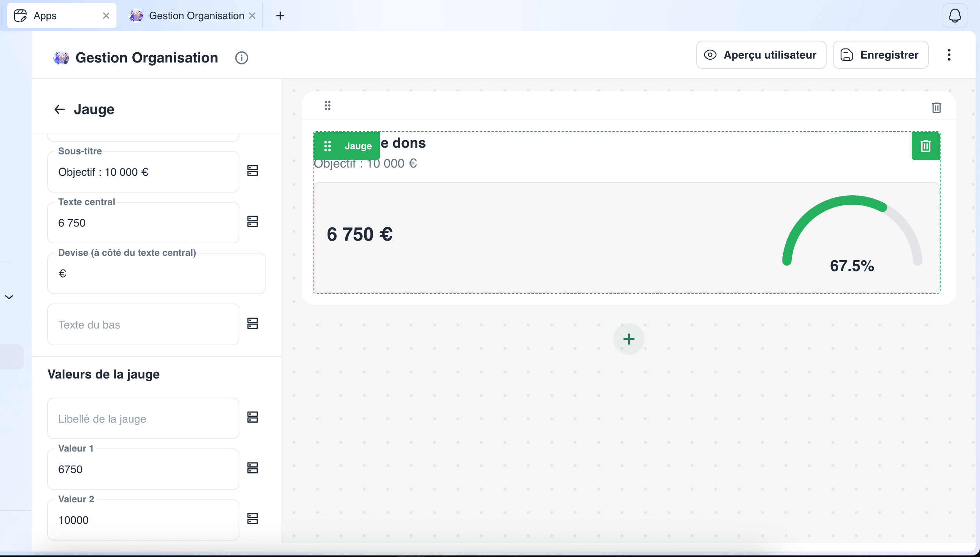
Task: Open the three-dot more options menu
Action: click(949, 55)
